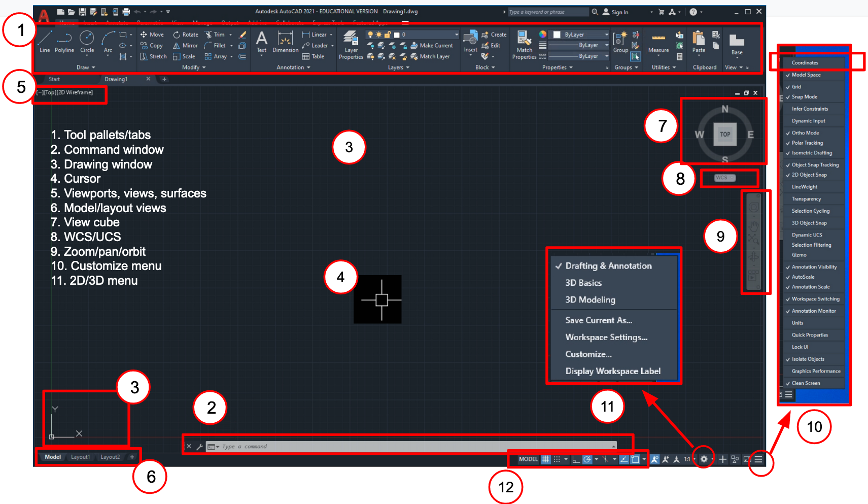Select the Polyline tool
The width and height of the screenshot is (868, 504).
tap(64, 42)
